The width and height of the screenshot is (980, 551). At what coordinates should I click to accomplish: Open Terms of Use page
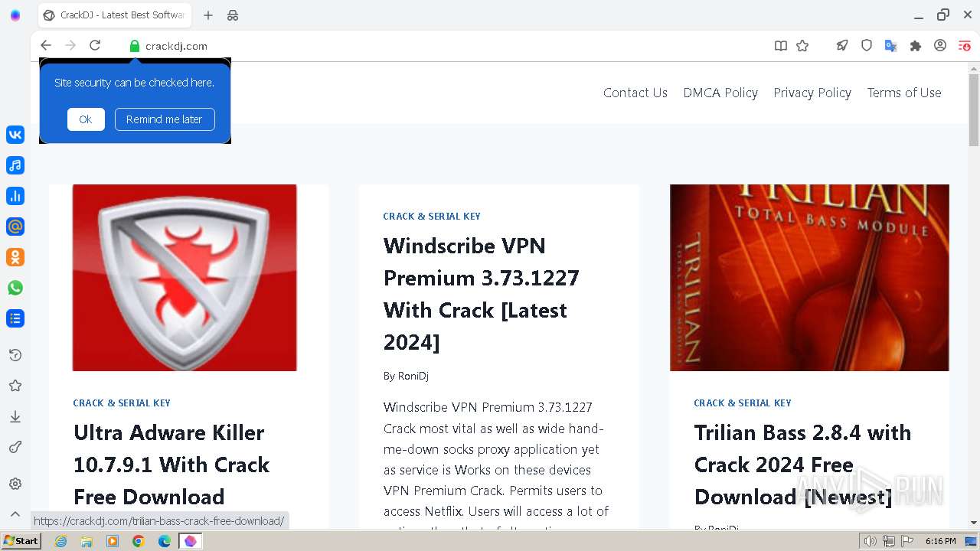click(904, 93)
